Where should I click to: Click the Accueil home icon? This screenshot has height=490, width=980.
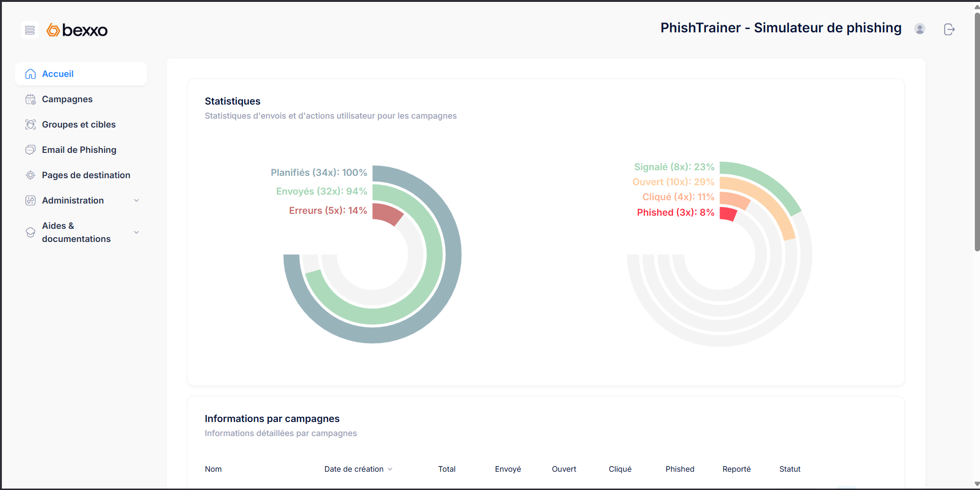coord(31,74)
